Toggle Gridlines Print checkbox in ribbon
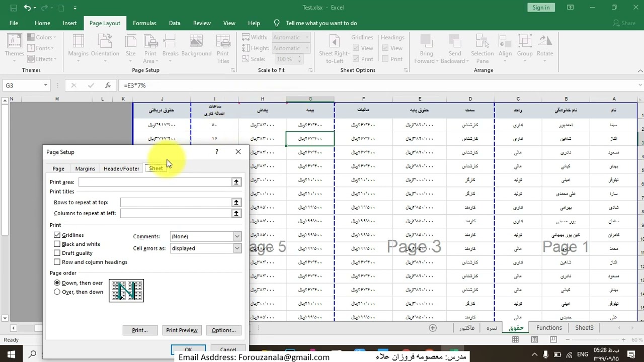This screenshot has width=644, height=362. click(x=356, y=59)
